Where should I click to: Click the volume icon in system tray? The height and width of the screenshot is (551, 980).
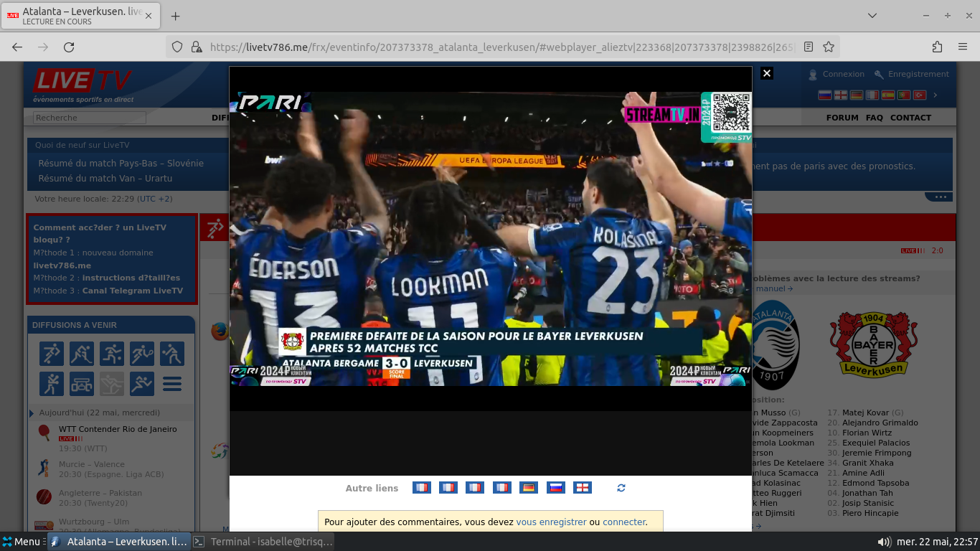click(885, 542)
